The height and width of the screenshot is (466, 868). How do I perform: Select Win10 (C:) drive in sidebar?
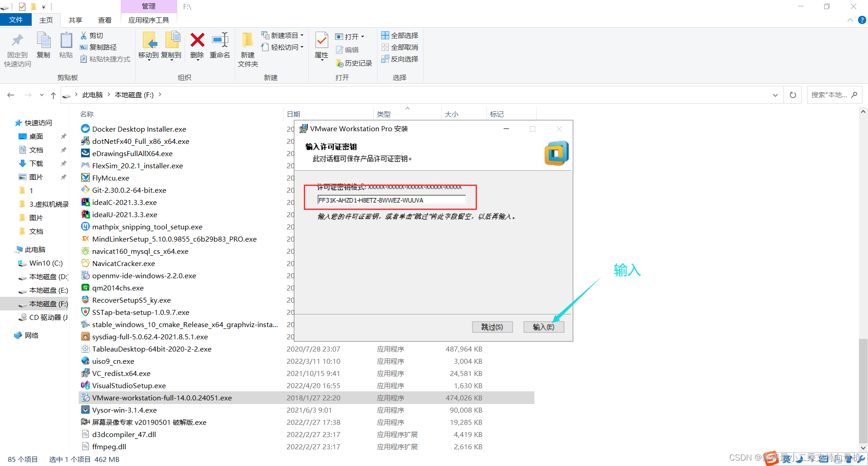46,263
